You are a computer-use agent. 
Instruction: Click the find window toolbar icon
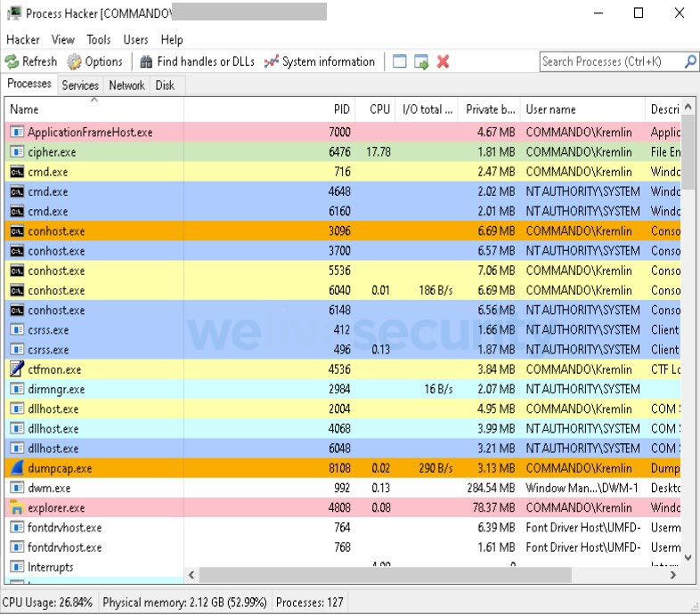(400, 61)
